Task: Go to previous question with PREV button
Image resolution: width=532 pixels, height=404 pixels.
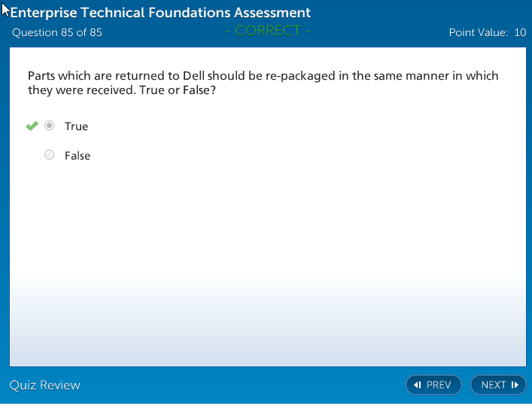Action: click(433, 385)
